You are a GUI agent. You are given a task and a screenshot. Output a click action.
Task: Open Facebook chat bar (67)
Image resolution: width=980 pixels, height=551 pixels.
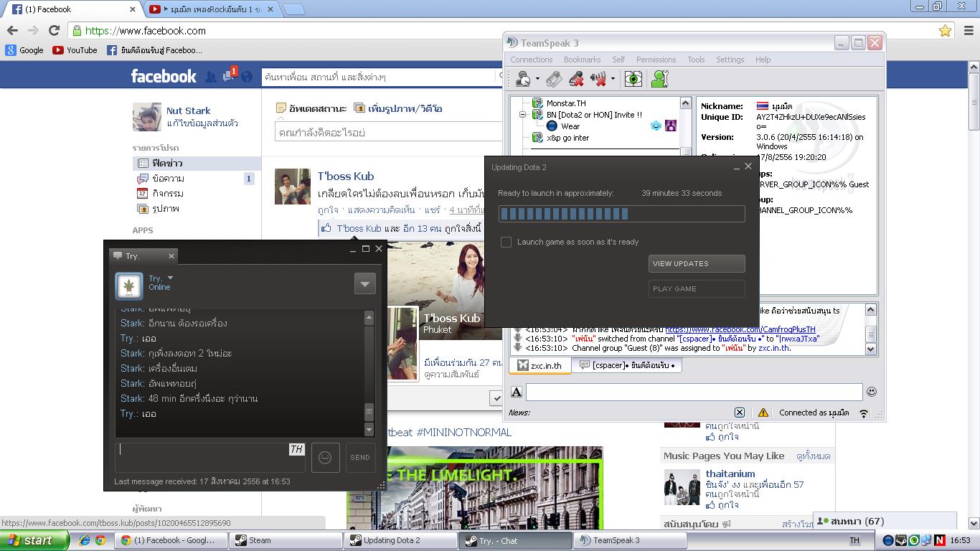point(885,522)
